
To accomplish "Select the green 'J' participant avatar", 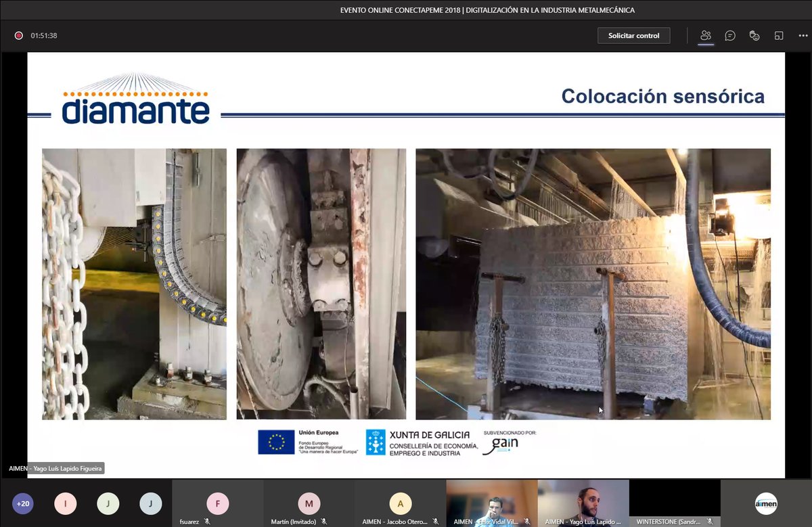I will pyautogui.click(x=108, y=503).
